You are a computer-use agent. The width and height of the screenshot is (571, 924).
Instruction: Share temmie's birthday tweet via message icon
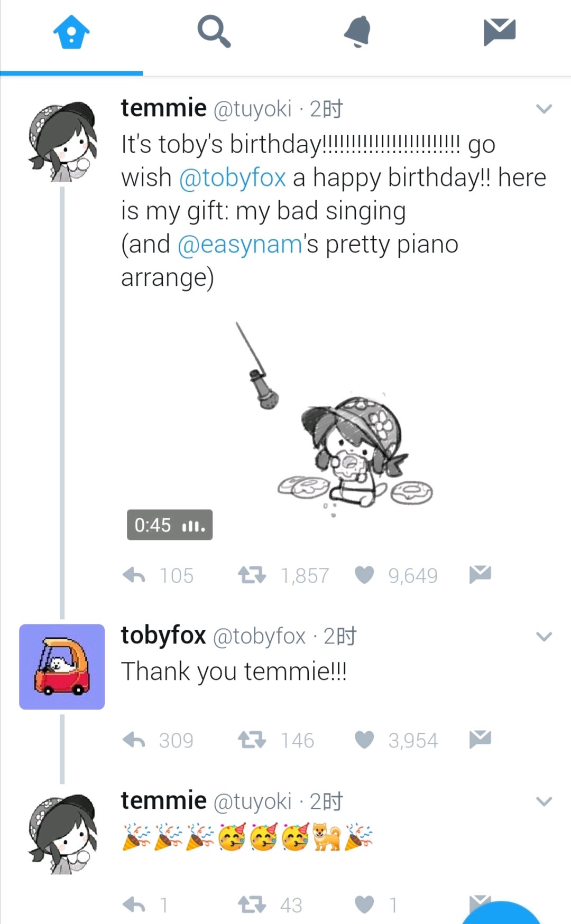(480, 574)
